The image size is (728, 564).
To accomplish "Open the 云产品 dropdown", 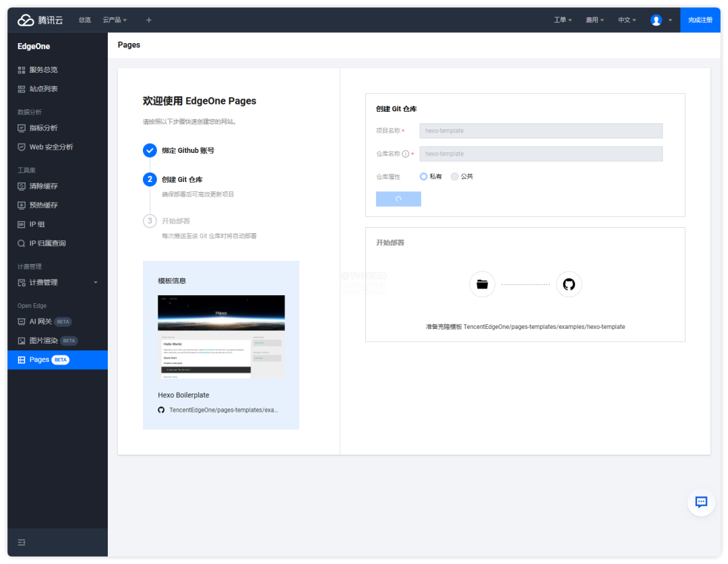I will (x=115, y=20).
